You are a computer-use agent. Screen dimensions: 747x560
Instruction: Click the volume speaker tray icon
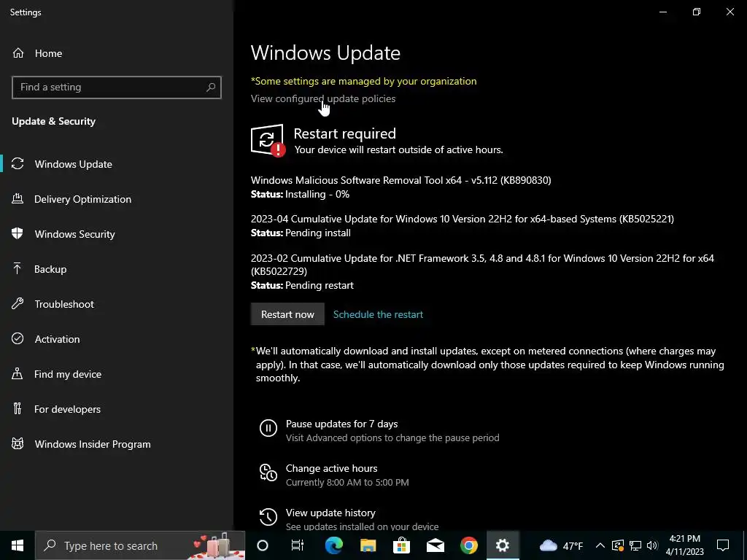(x=652, y=545)
